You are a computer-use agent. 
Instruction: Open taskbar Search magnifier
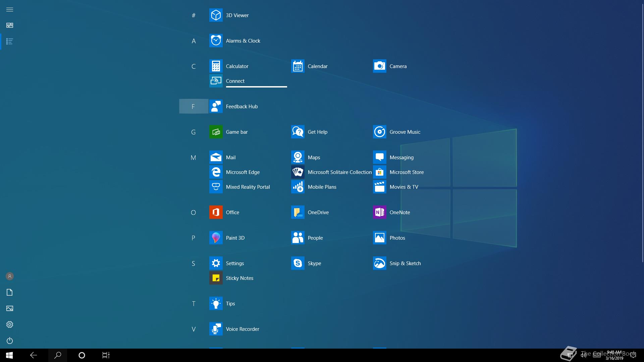[x=58, y=355]
